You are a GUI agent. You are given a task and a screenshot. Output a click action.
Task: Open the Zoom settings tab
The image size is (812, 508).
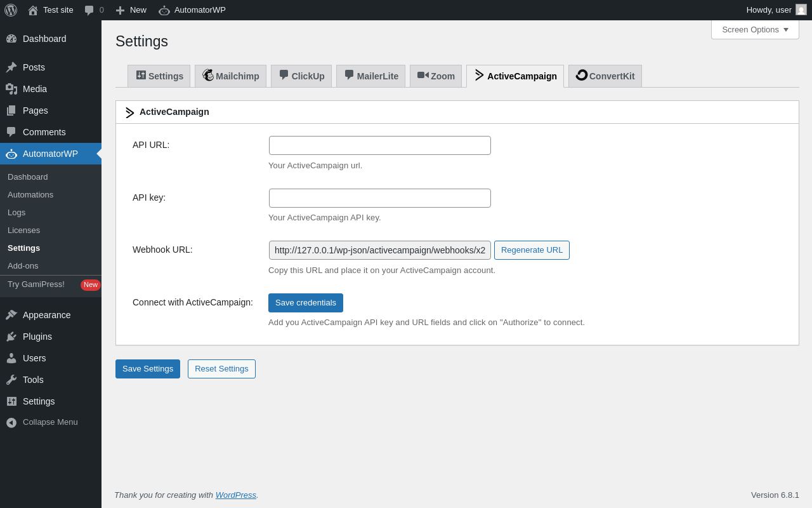click(x=436, y=76)
